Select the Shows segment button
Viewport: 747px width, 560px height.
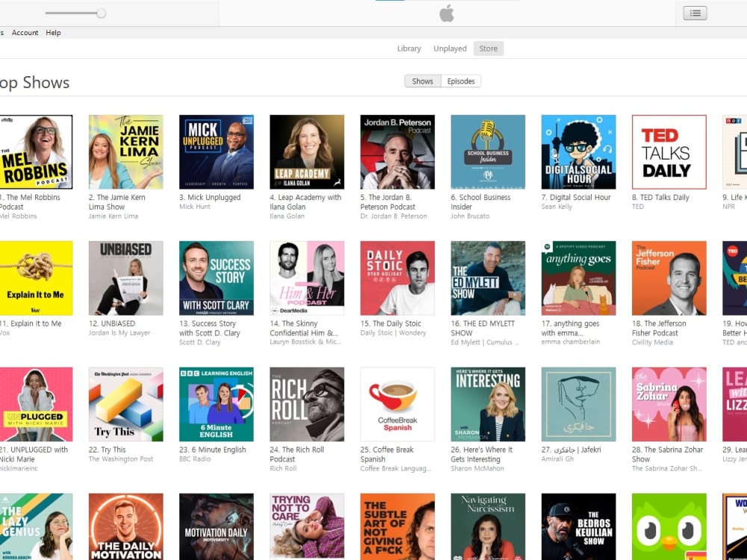click(423, 81)
